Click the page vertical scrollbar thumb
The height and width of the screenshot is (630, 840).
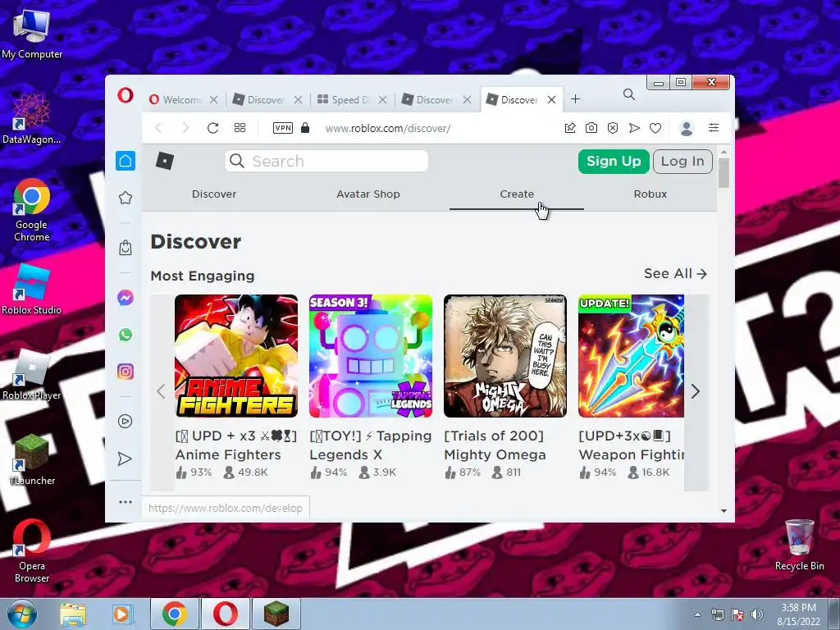coord(724,172)
